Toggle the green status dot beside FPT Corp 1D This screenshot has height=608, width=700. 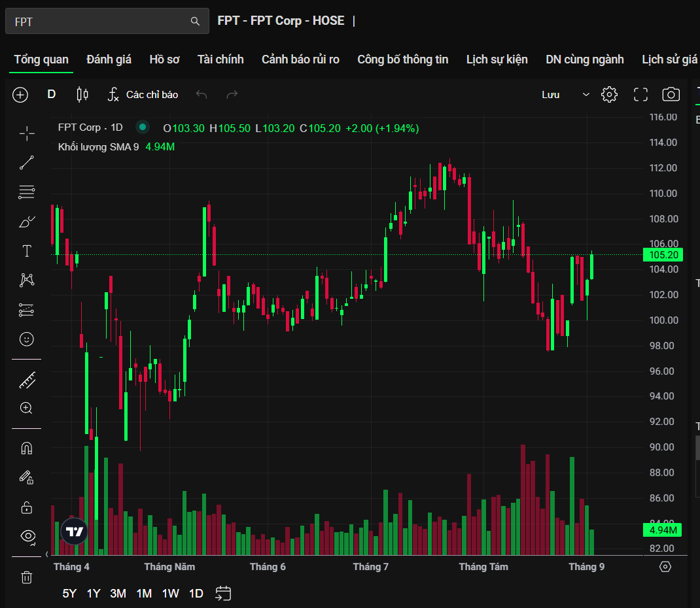(143, 127)
